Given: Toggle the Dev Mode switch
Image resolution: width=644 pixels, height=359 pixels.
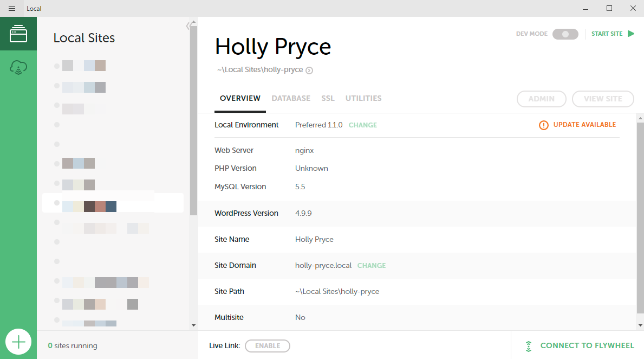Looking at the screenshot, I should 565,34.
